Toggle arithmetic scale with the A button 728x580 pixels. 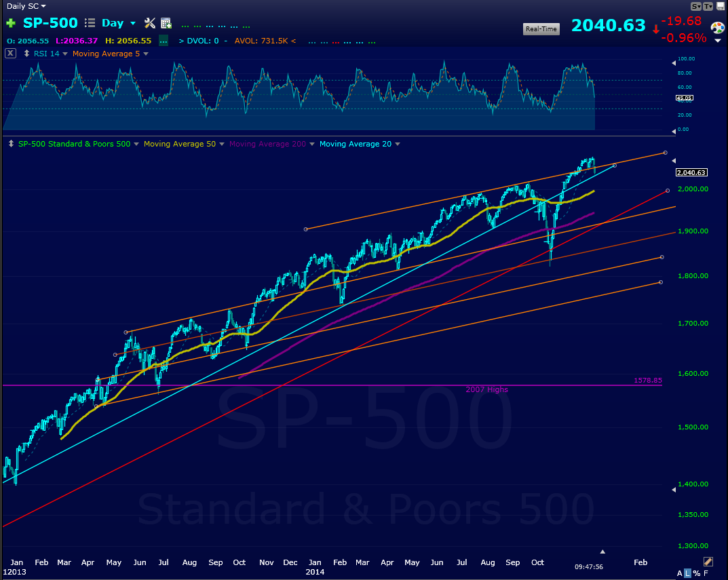[680, 573]
